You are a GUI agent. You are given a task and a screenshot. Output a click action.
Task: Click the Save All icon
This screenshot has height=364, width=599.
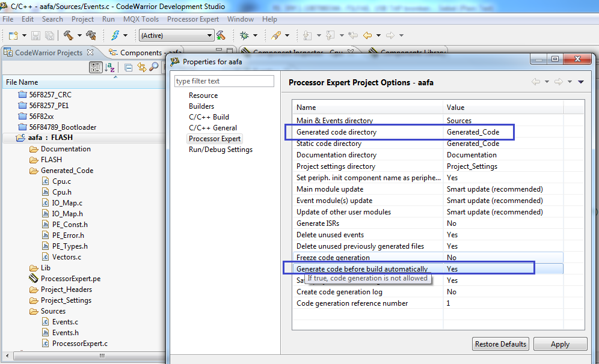(50, 35)
